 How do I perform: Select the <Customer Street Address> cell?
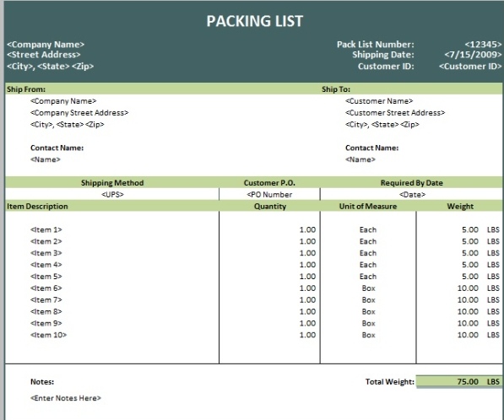tap(395, 113)
